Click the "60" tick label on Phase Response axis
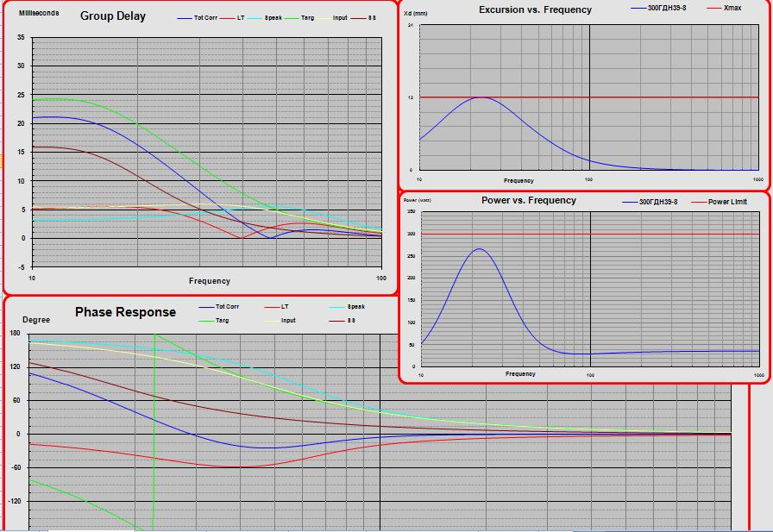Screen dimensions: 773x532 tap(16, 400)
